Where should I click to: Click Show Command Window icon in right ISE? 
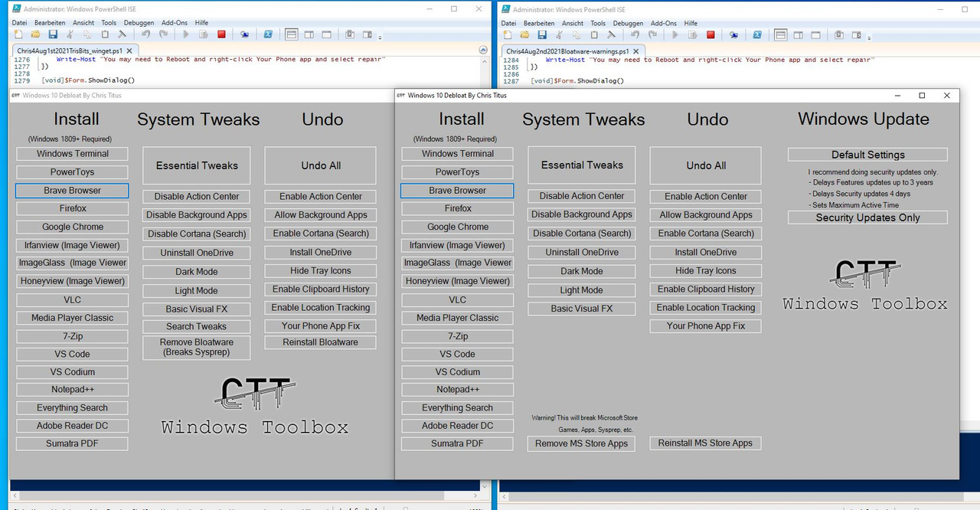click(839, 34)
